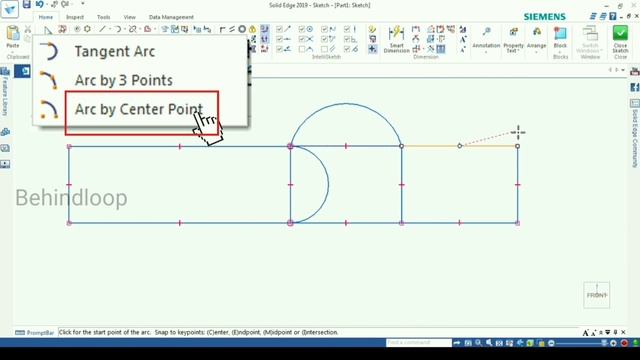Click the Smart Dimension tool
The width and height of the screenshot is (640, 360).
[396, 39]
